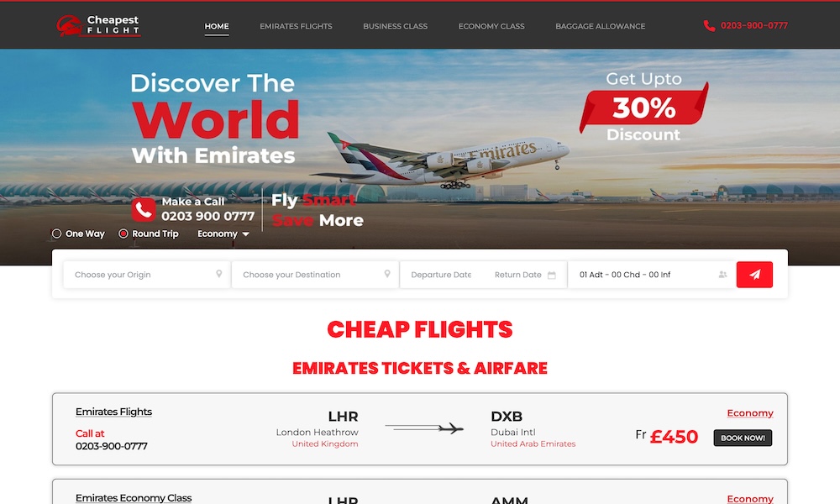
Task: Click the paper plane search button
Action: click(x=754, y=275)
